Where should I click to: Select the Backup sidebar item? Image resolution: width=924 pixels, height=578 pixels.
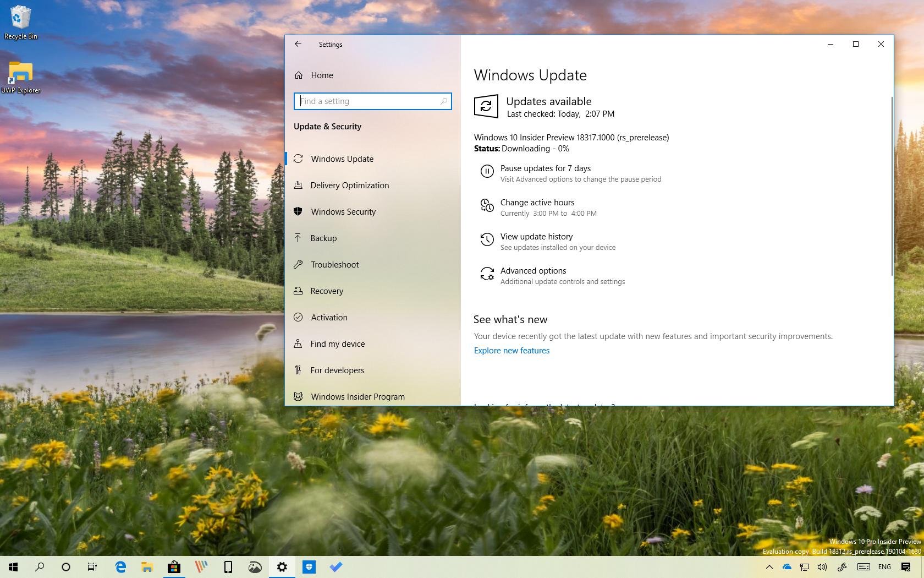(373, 238)
